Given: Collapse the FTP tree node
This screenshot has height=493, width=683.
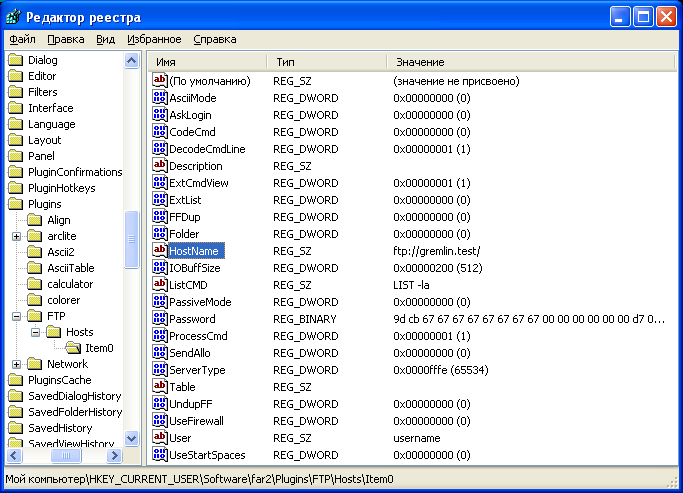Looking at the screenshot, I should (x=17, y=317).
